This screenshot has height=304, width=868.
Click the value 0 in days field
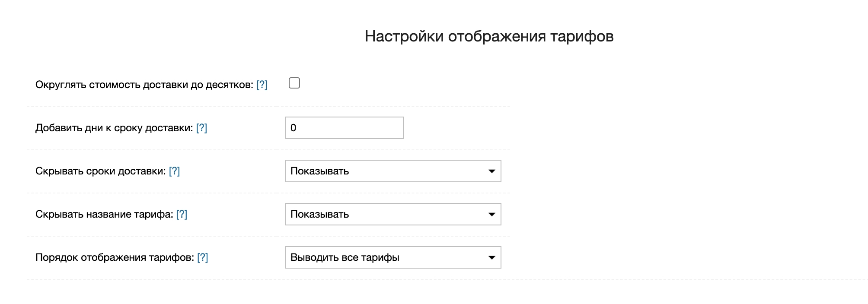pos(294,128)
